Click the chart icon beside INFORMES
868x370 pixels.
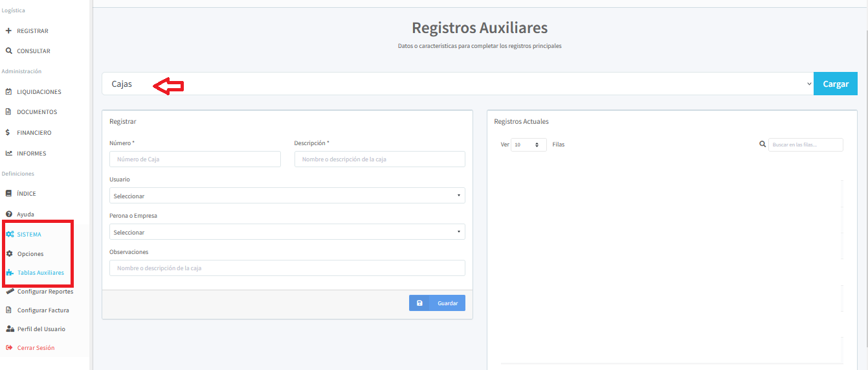8,154
